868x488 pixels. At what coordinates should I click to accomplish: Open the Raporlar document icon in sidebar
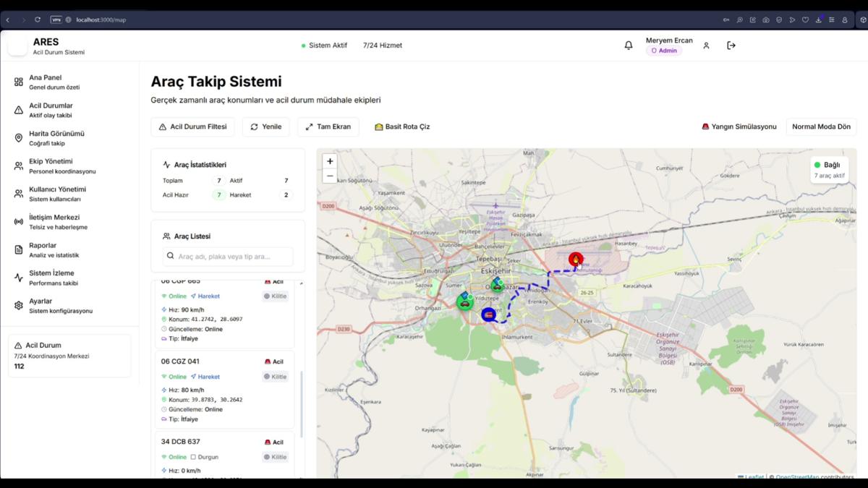point(17,249)
